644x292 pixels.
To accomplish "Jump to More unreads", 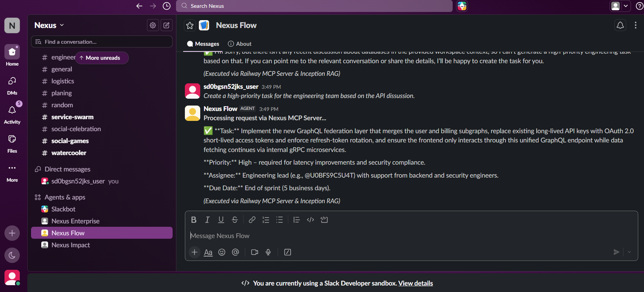I will pos(102,58).
